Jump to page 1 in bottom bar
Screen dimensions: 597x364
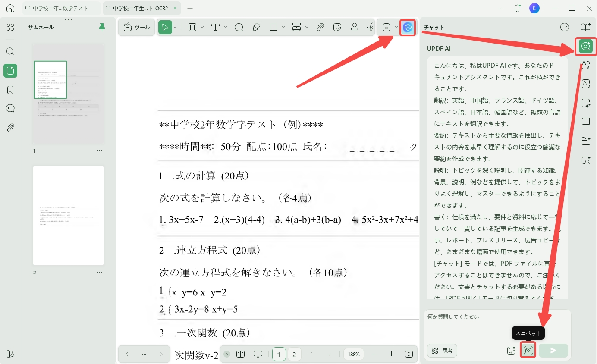tap(279, 355)
